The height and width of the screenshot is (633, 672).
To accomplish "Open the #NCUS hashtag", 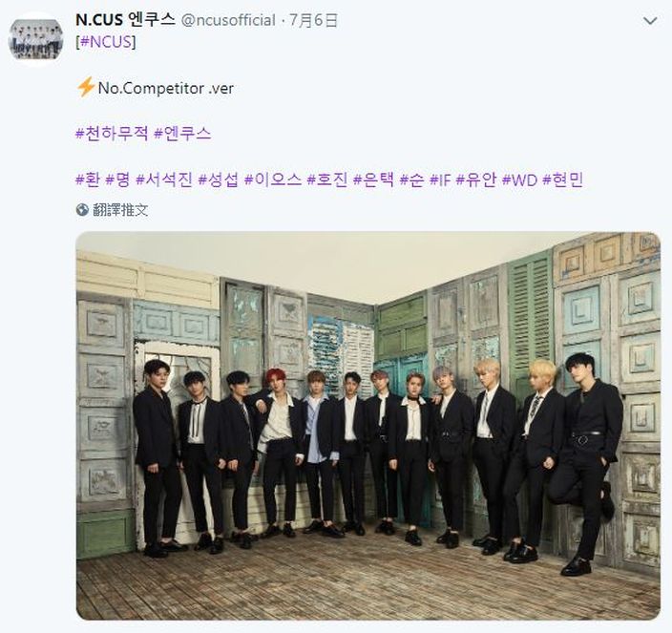I will 106,42.
